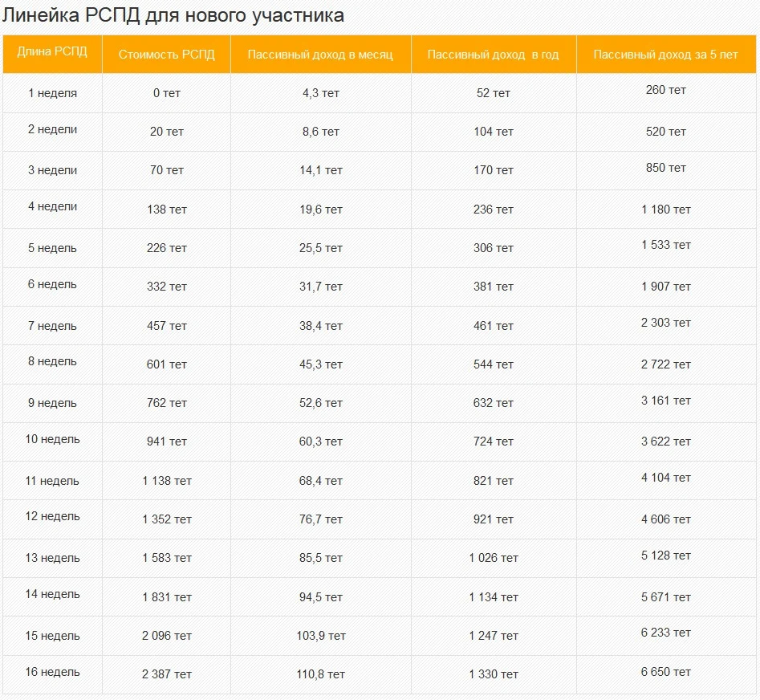Click the "461 тет" yearly income cell

pyautogui.click(x=493, y=326)
